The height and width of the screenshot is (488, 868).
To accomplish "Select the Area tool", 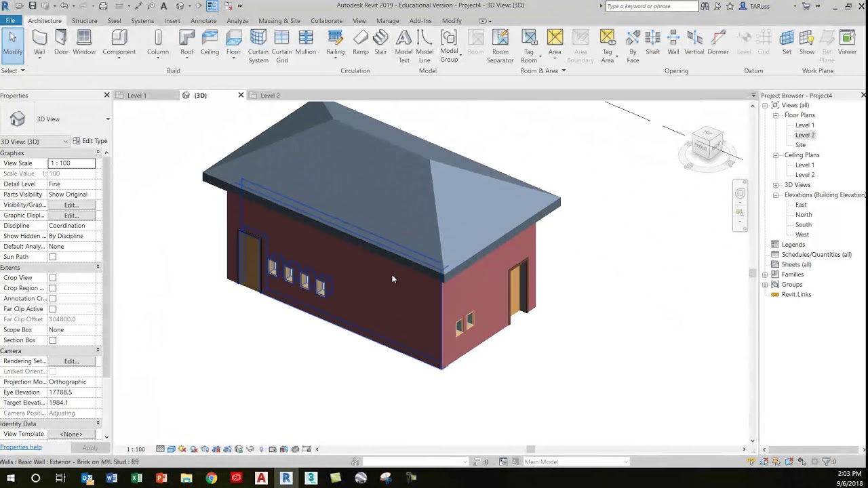I will 555,42.
